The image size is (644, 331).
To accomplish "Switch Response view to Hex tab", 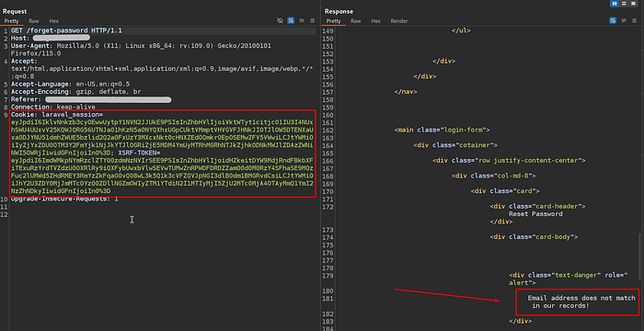I will point(375,21).
